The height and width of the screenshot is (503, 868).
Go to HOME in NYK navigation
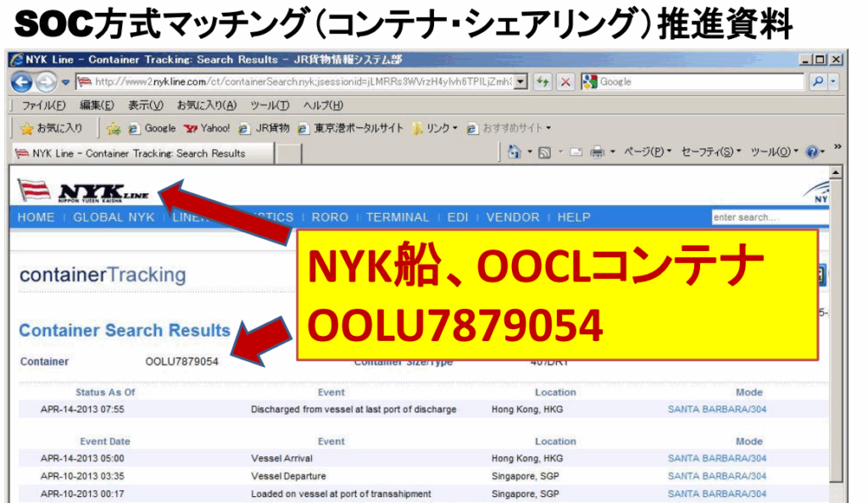pyautogui.click(x=36, y=217)
